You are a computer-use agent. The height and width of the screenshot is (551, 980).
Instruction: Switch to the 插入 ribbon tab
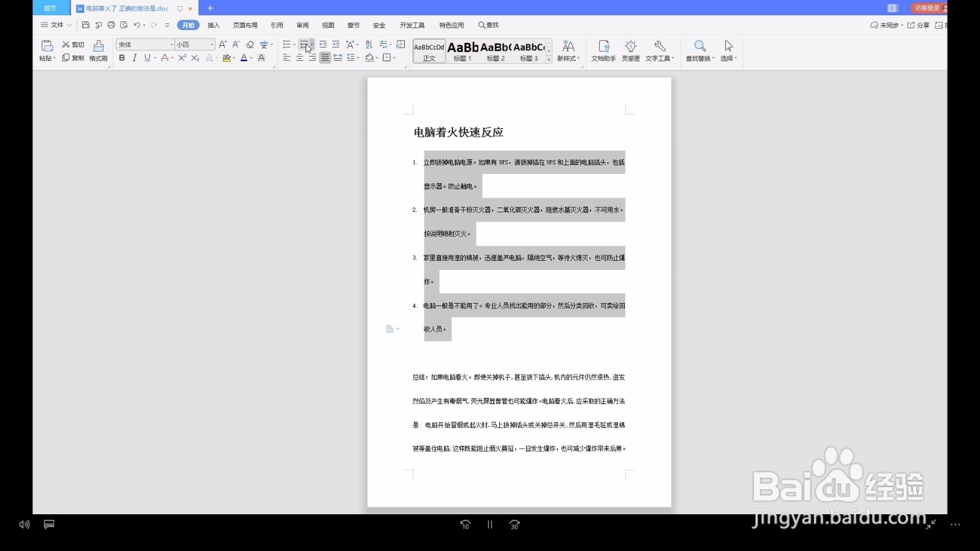click(x=213, y=25)
